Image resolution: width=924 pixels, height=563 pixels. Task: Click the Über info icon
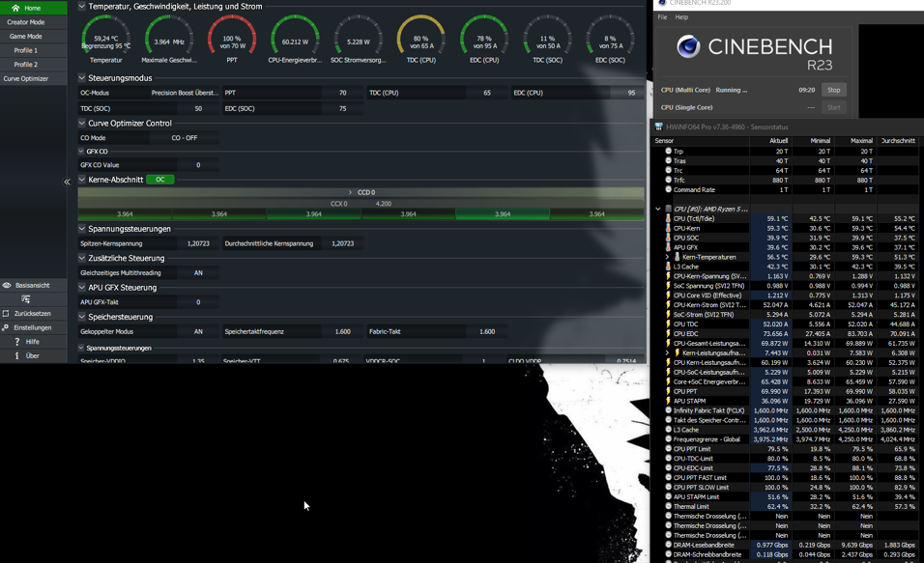(x=17, y=355)
